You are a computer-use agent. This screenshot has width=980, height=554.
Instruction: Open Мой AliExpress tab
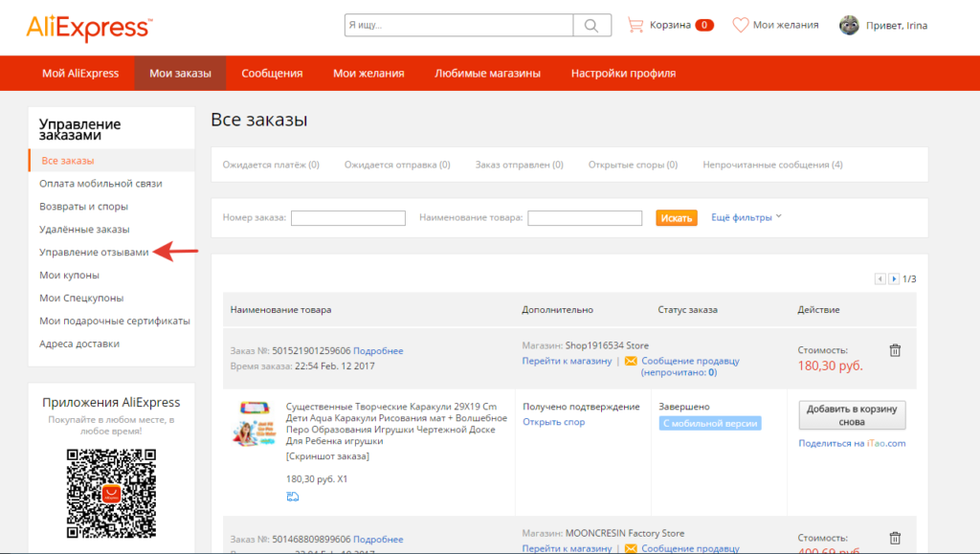(80, 73)
